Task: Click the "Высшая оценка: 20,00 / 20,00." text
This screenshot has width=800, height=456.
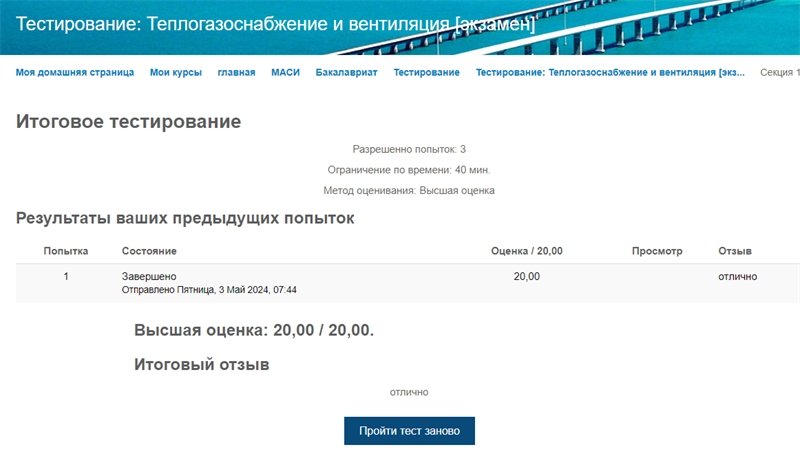Action: 254,331
